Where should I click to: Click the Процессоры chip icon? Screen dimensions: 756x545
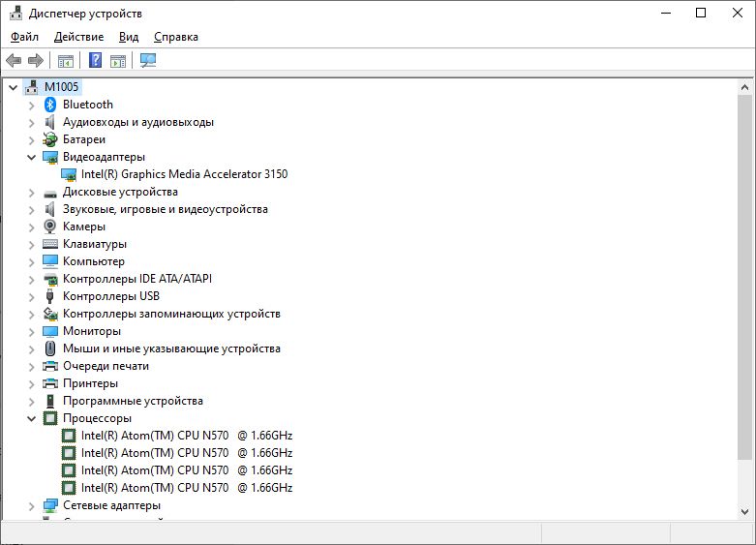[50, 418]
